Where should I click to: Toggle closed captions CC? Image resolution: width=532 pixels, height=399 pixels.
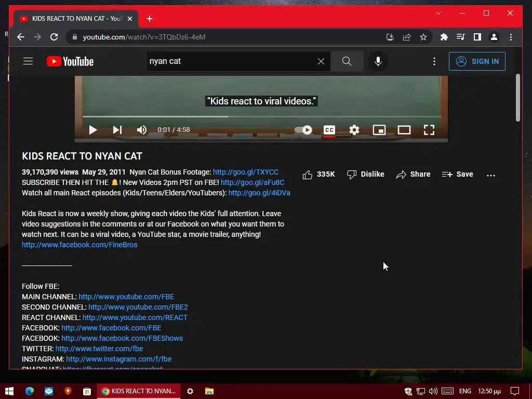point(329,130)
